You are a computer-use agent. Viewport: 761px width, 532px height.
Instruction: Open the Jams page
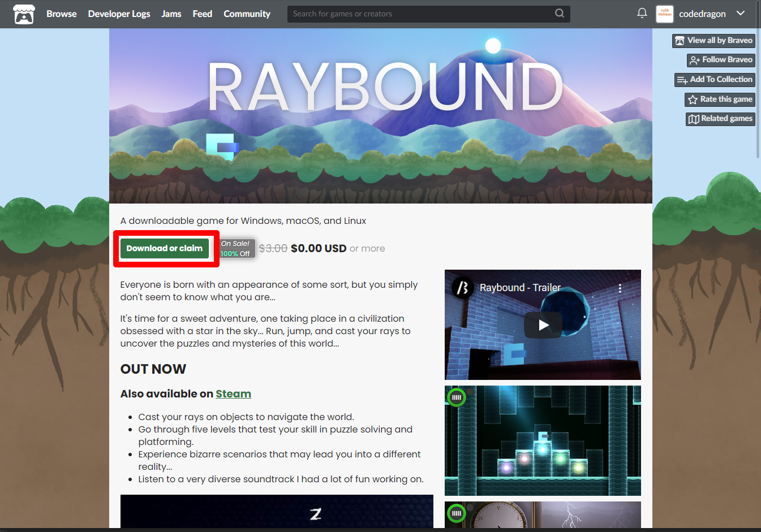[x=171, y=14]
